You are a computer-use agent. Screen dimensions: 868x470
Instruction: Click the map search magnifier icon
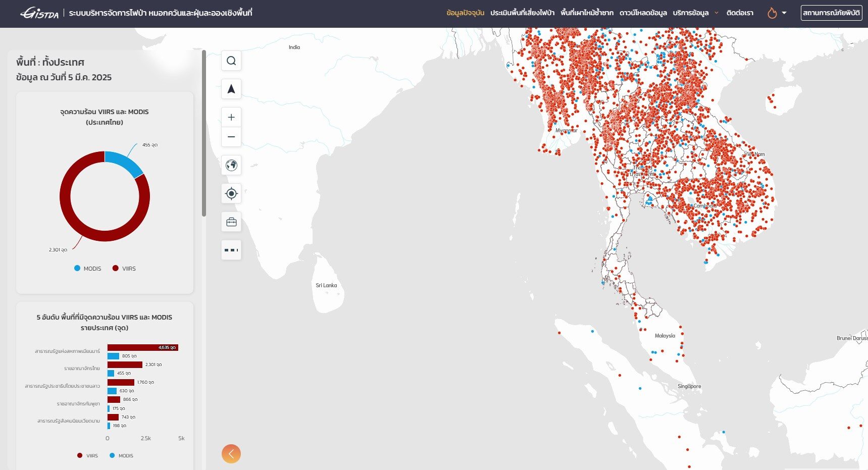pos(231,61)
